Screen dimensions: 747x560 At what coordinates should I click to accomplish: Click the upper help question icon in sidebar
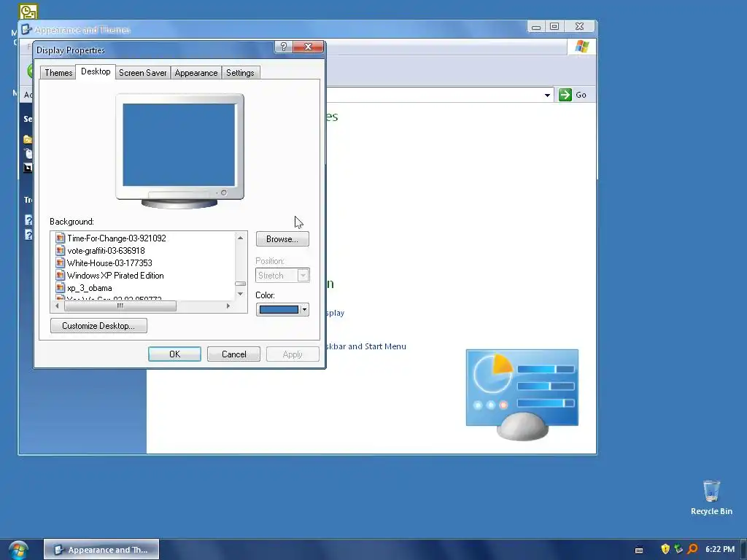28,220
